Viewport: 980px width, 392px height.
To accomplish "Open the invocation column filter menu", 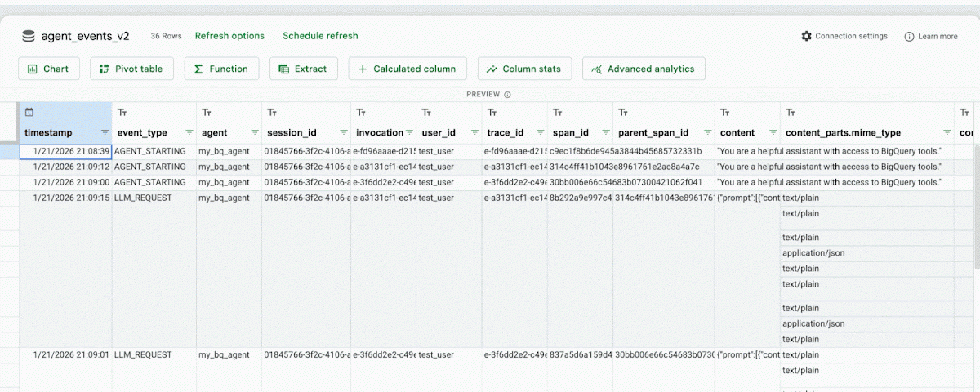I will [x=410, y=132].
